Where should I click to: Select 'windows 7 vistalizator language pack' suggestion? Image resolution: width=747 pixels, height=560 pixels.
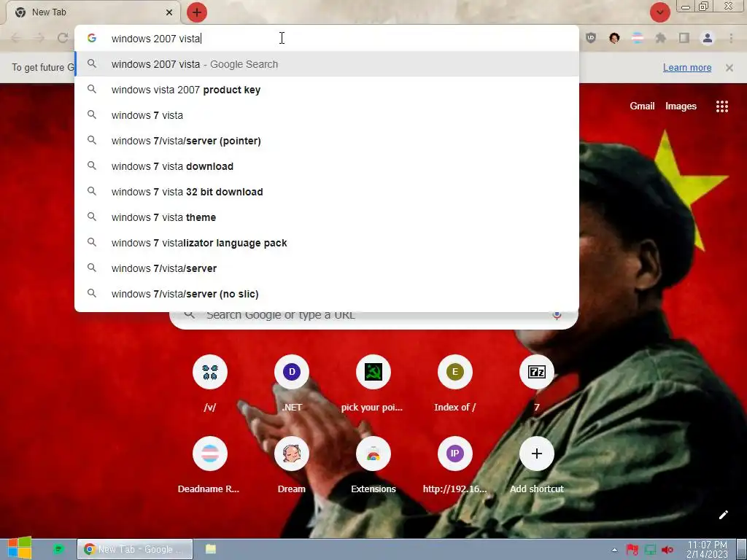tap(326, 243)
